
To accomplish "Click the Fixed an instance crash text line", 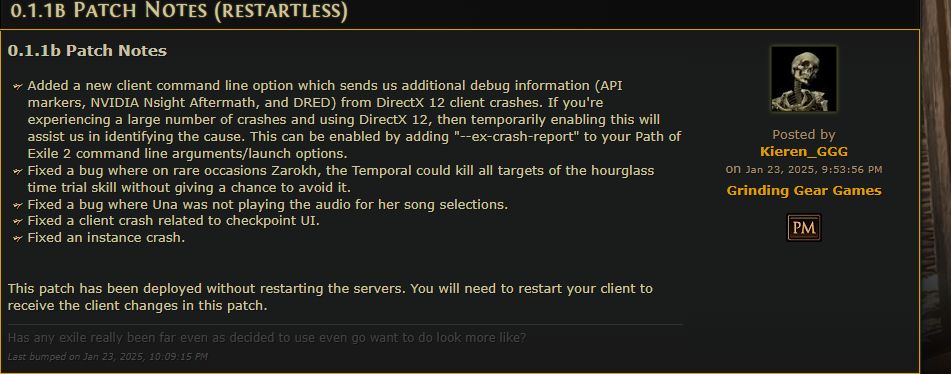I will [x=106, y=238].
